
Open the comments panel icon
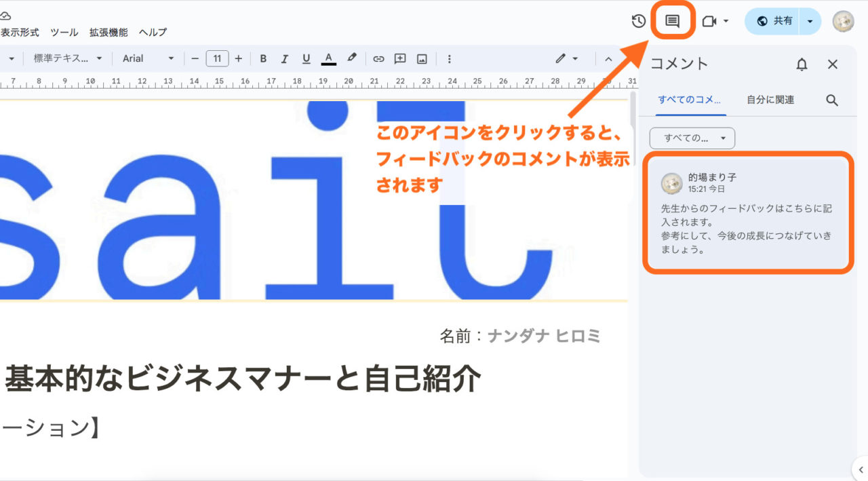[672, 21]
